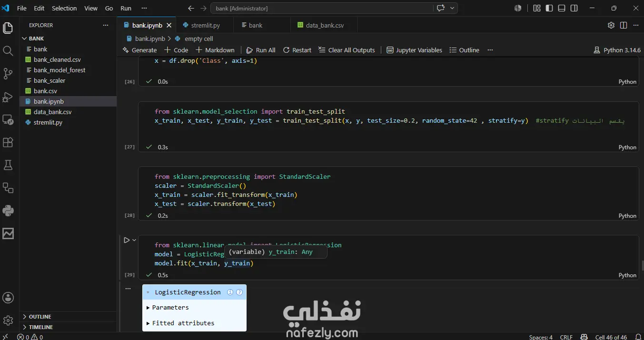Click the Outline toolbar button
Viewport: 644px width, 340px height.
pyautogui.click(x=464, y=50)
